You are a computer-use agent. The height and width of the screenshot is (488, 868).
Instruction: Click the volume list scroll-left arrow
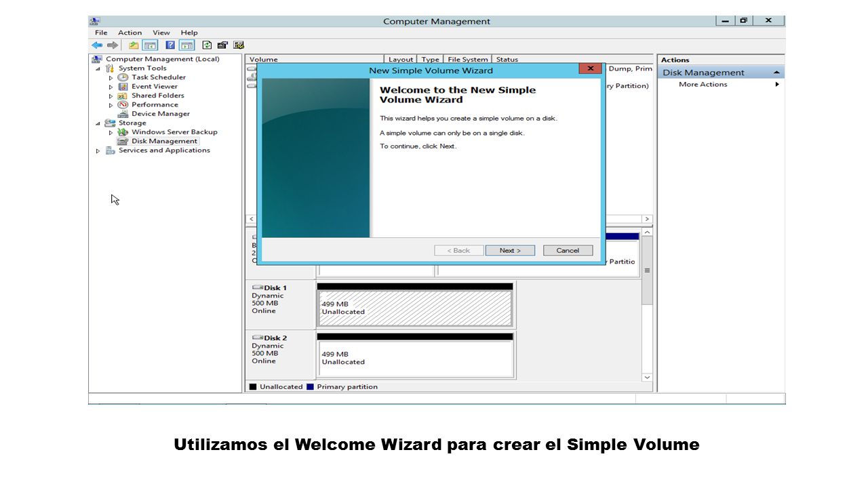(x=252, y=219)
